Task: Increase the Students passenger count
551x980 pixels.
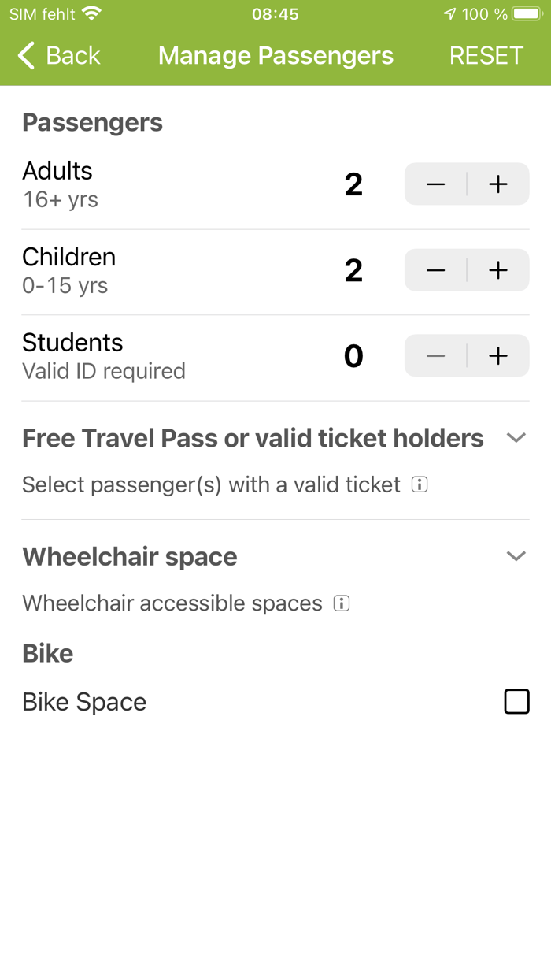Action: pos(497,355)
